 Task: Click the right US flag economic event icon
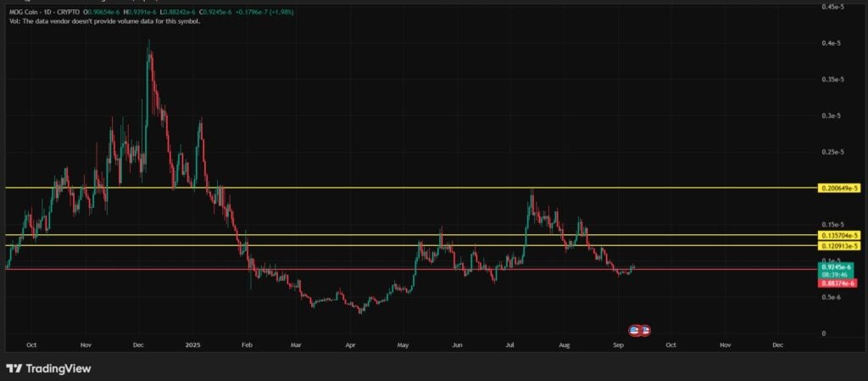pyautogui.click(x=645, y=331)
